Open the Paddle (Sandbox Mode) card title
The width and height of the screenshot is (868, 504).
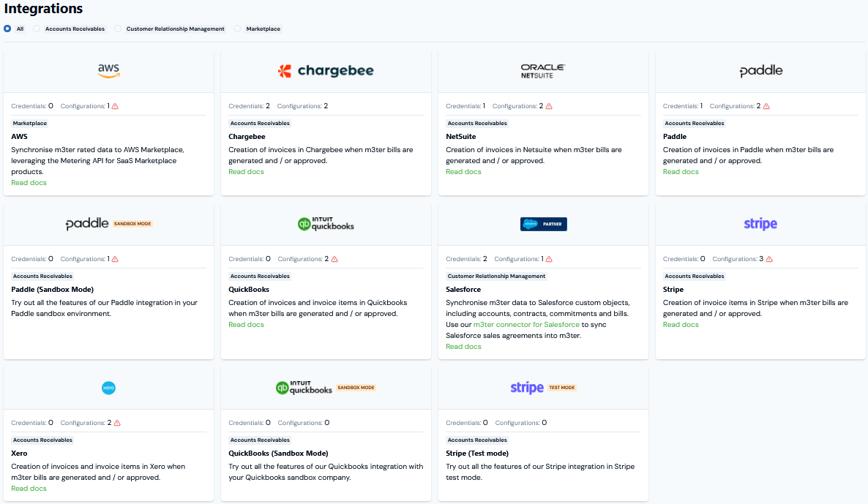tap(53, 290)
